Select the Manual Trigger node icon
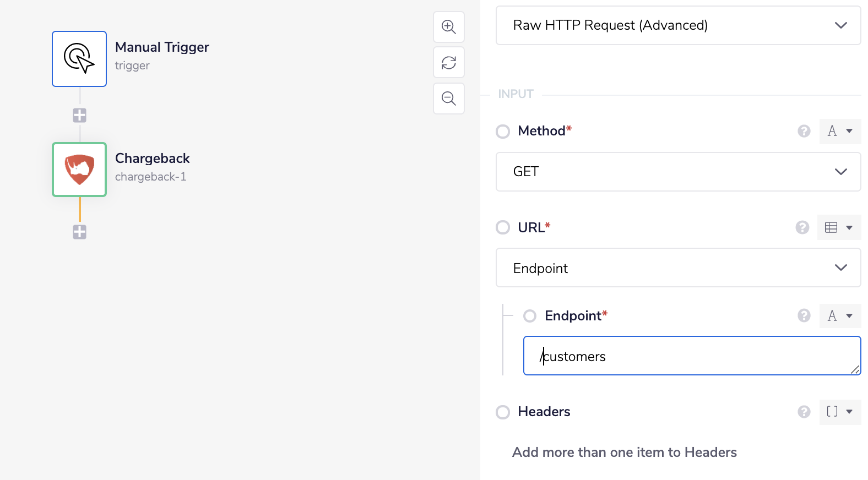868x480 pixels. click(x=79, y=59)
